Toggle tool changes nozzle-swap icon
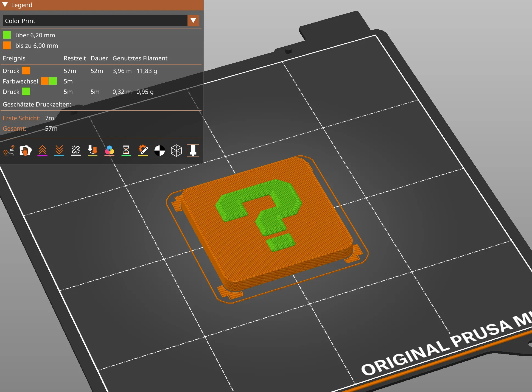 (x=93, y=151)
